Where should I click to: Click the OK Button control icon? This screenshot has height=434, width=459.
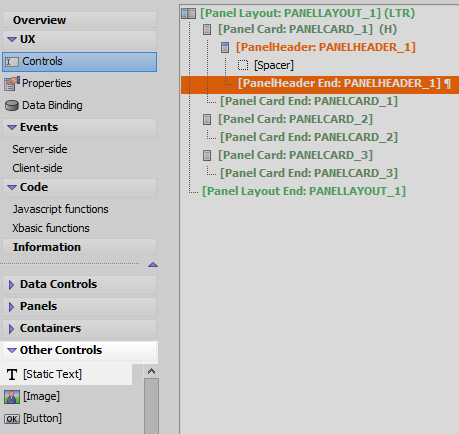click(x=12, y=419)
